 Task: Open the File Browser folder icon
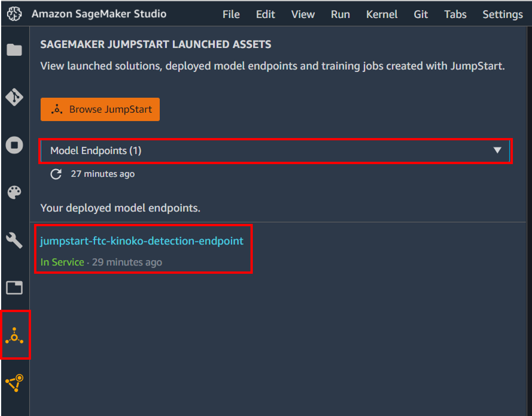pyautogui.click(x=15, y=50)
